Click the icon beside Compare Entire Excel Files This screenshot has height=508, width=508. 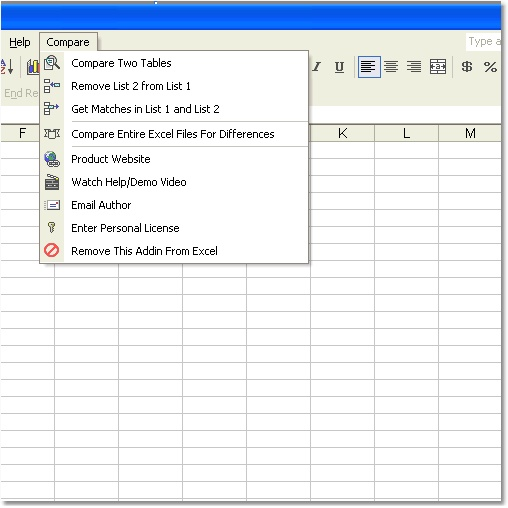(x=52, y=134)
